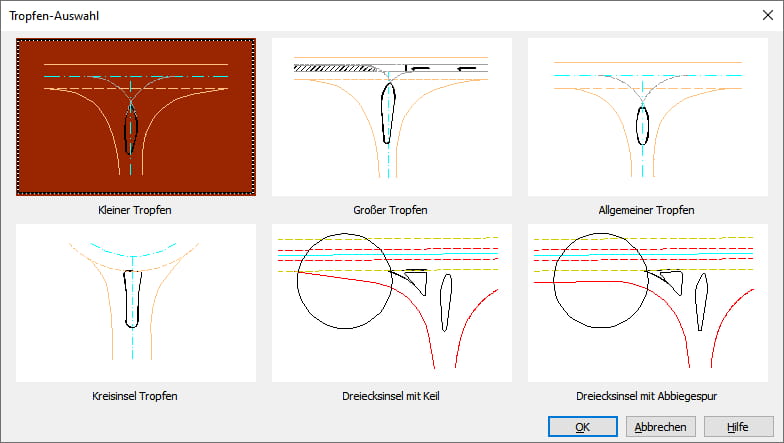Choose the Dreiecksinsel mit Keil preview
This screenshot has width=784, height=443.
pyautogui.click(x=392, y=303)
